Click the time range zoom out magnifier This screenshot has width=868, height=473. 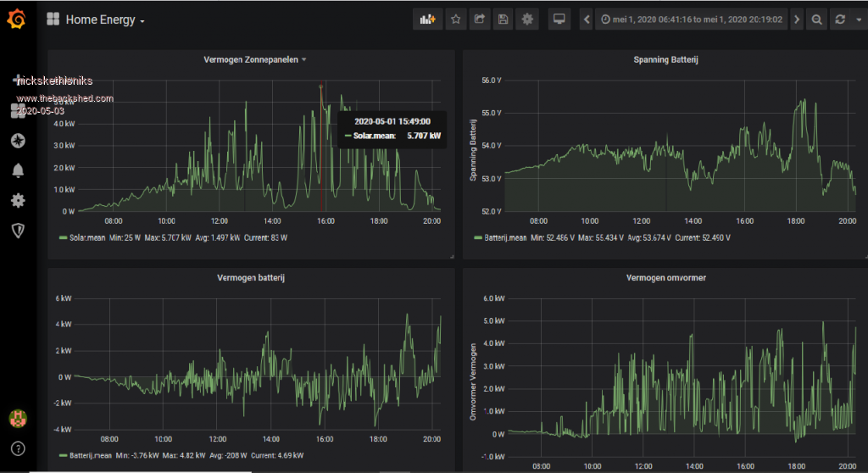816,19
